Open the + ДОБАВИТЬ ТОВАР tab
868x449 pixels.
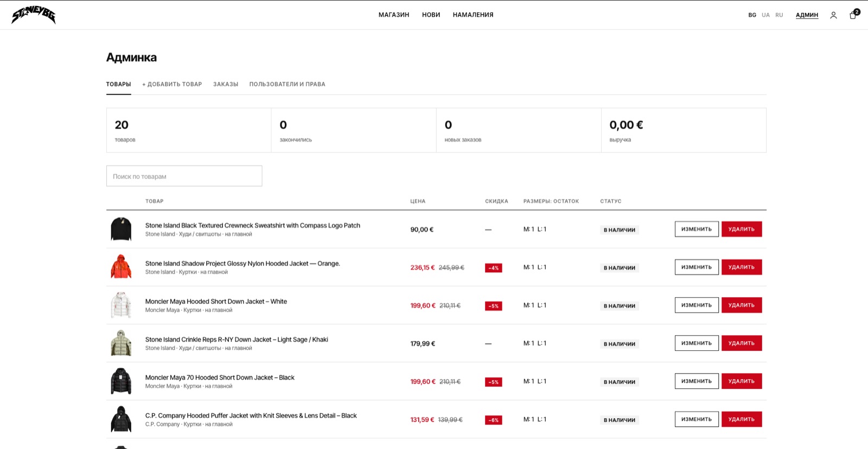pyautogui.click(x=172, y=84)
